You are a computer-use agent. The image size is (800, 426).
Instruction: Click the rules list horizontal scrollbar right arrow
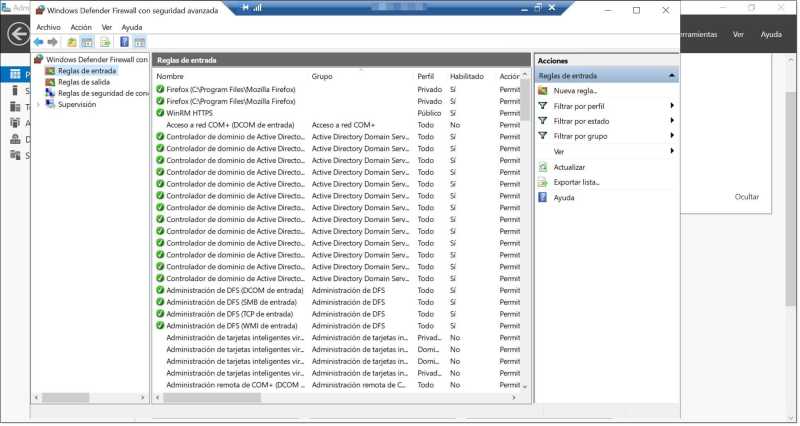pos(514,397)
